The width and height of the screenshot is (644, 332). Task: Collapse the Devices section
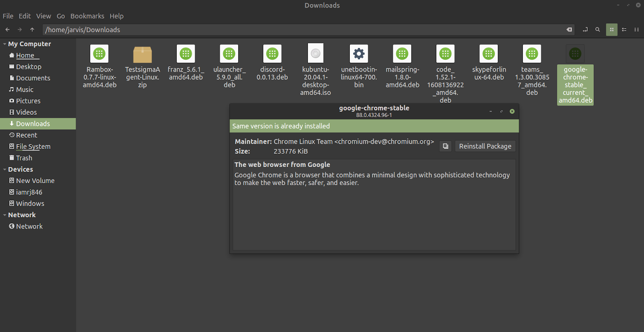[x=5, y=169]
